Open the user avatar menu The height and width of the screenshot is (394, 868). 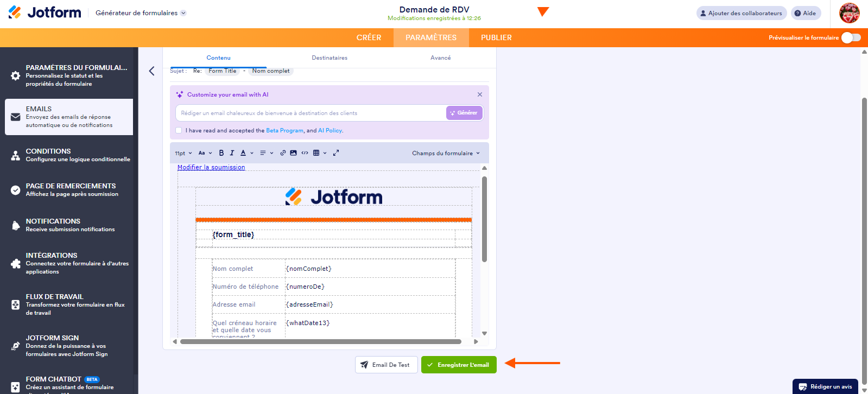click(850, 13)
